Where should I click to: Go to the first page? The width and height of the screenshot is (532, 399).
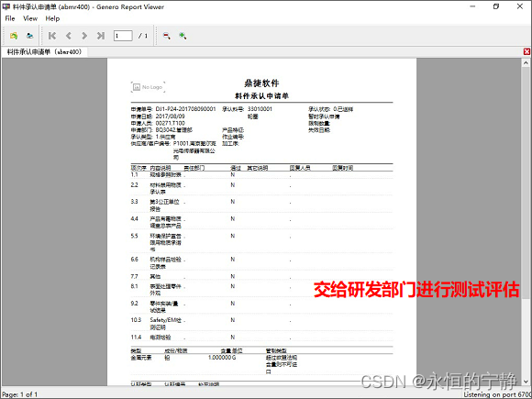coord(52,36)
